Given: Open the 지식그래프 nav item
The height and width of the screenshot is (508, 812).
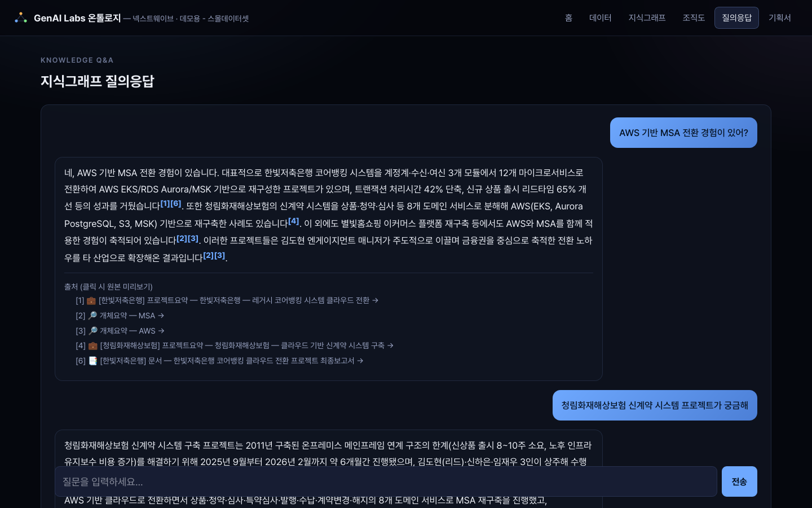Looking at the screenshot, I should point(647,18).
